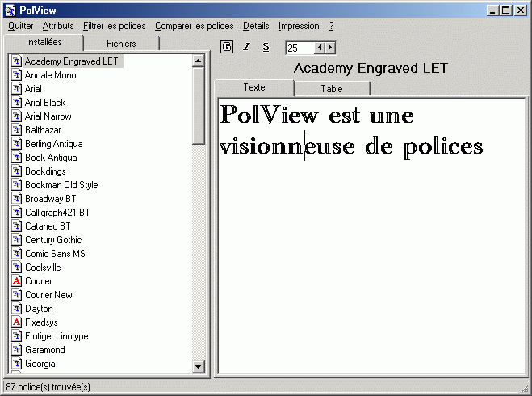
Task: Select the Garamond font
Action: 45,349
